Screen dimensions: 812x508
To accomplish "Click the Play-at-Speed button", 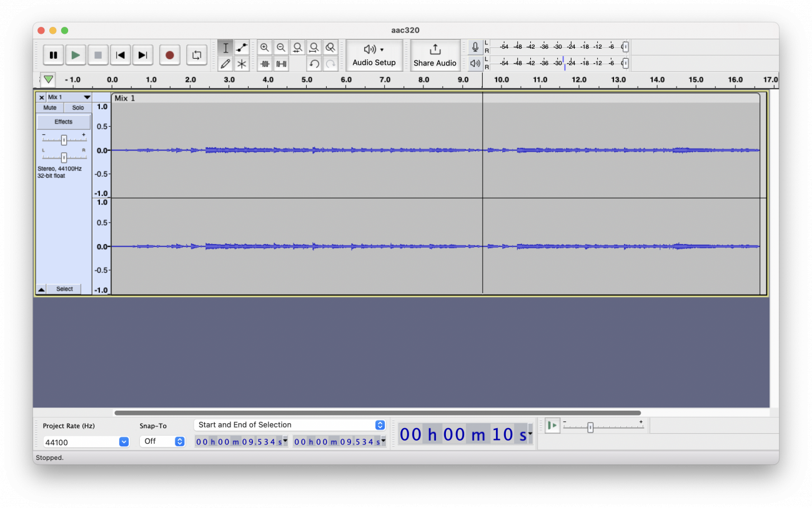I will (552, 426).
